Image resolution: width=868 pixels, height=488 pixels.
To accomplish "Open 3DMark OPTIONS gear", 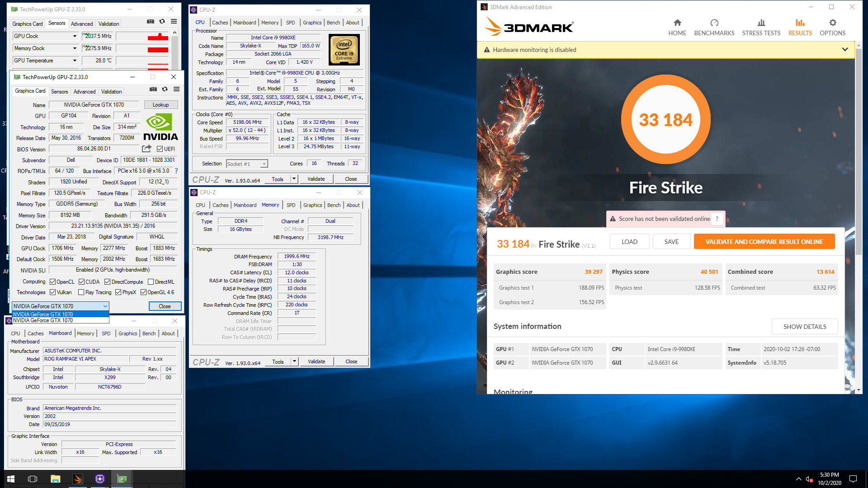I will pyautogui.click(x=833, y=27).
